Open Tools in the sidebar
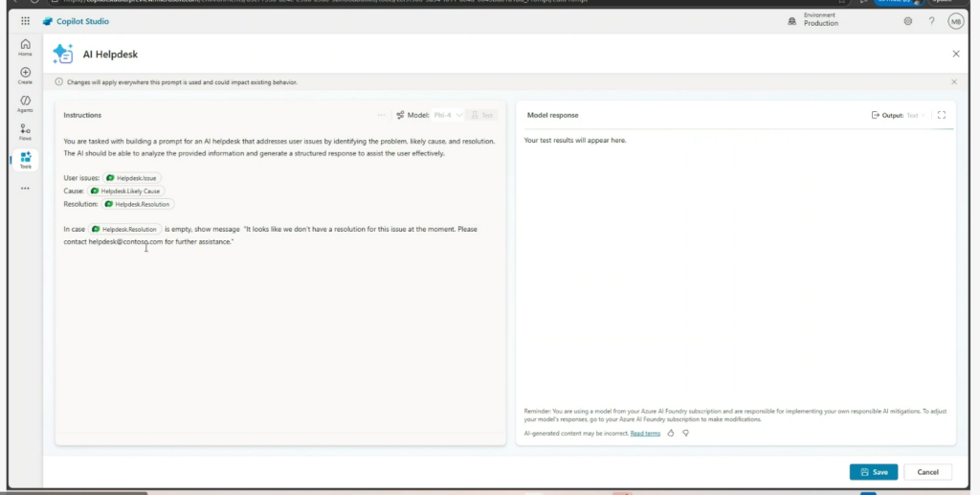The image size is (980, 495). tap(25, 160)
